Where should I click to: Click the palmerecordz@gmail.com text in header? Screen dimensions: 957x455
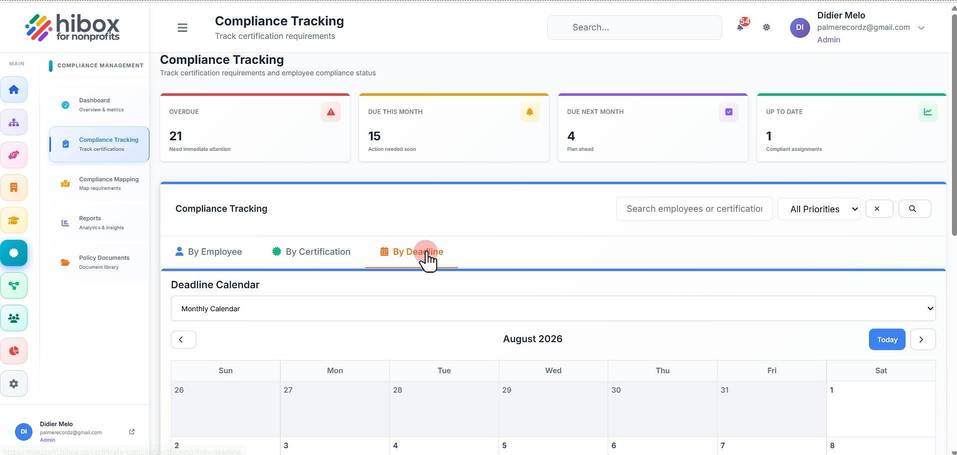click(864, 27)
